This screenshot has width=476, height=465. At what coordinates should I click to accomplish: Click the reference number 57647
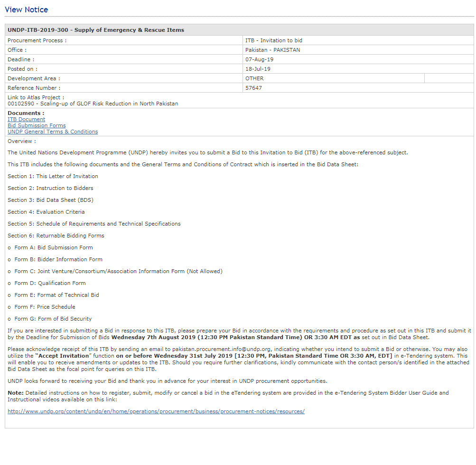tap(253, 88)
